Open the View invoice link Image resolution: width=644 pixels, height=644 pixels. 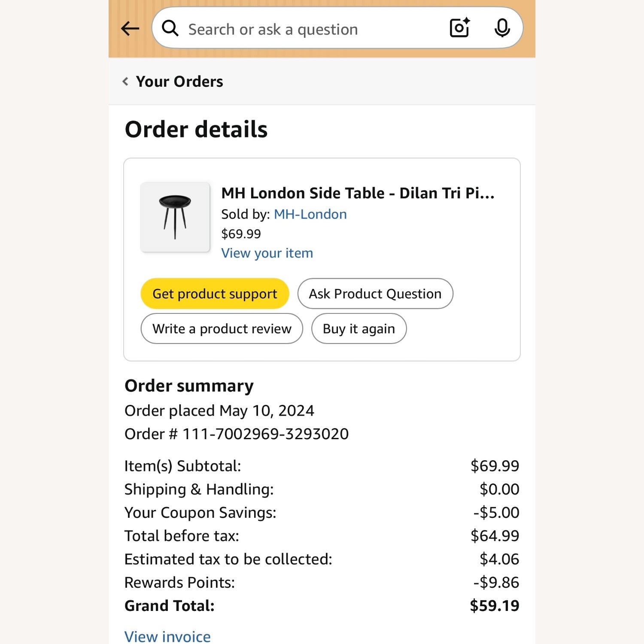[167, 636]
